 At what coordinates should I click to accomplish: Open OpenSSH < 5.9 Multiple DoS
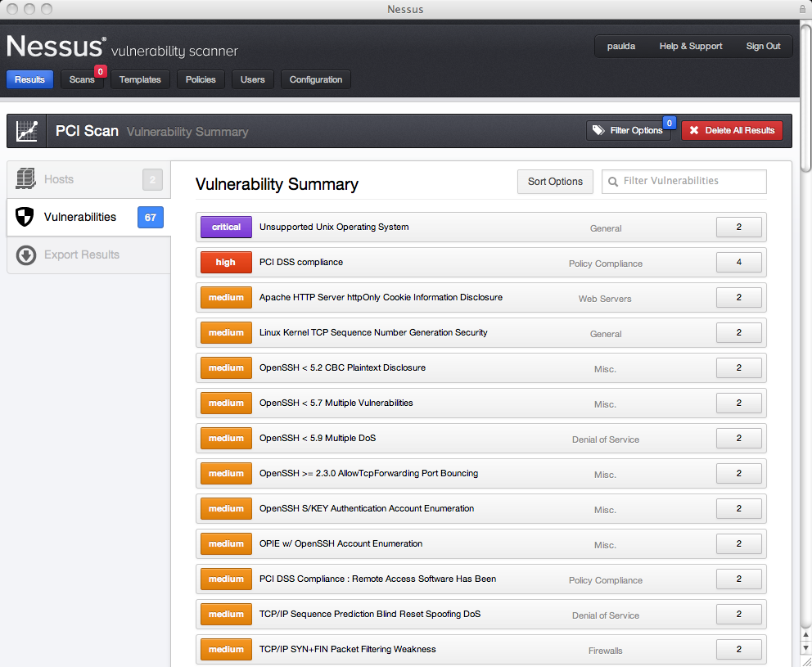pyautogui.click(x=481, y=438)
